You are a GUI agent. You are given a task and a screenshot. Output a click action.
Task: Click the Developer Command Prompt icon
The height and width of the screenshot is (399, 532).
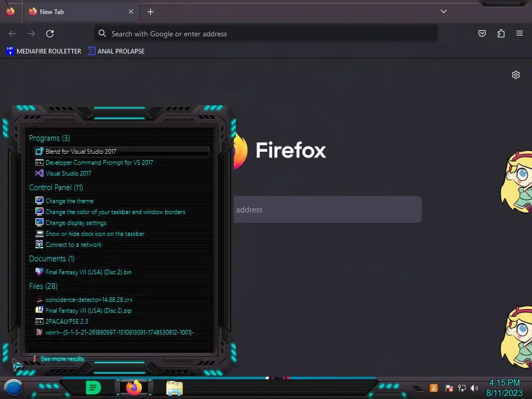[39, 163]
